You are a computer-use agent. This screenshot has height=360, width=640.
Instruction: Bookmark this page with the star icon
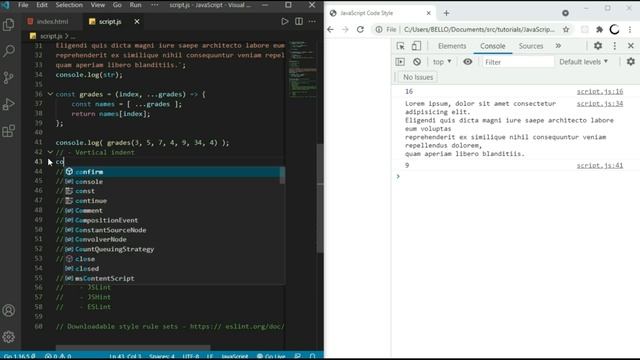566,29
